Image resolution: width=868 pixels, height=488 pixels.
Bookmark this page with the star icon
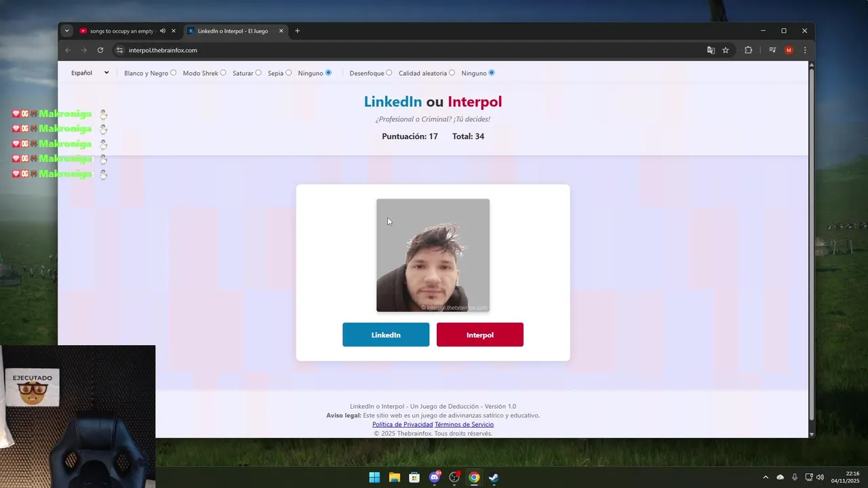(x=726, y=50)
